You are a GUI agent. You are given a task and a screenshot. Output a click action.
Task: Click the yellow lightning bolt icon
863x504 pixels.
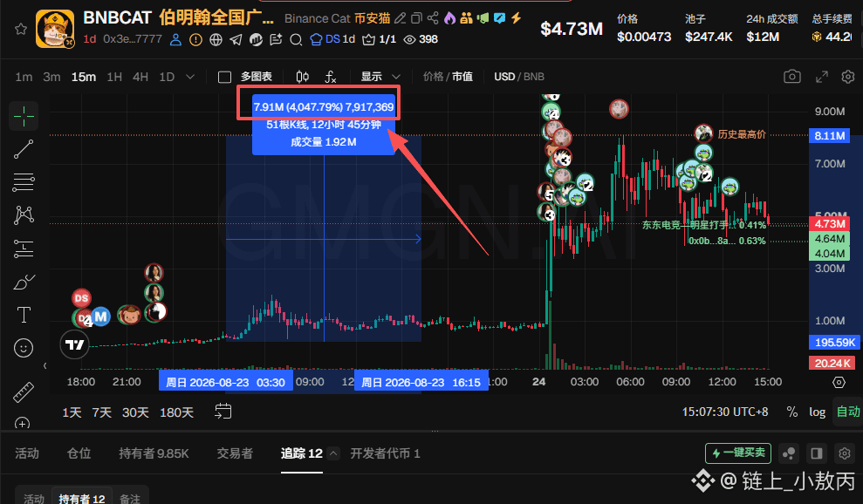point(517,18)
